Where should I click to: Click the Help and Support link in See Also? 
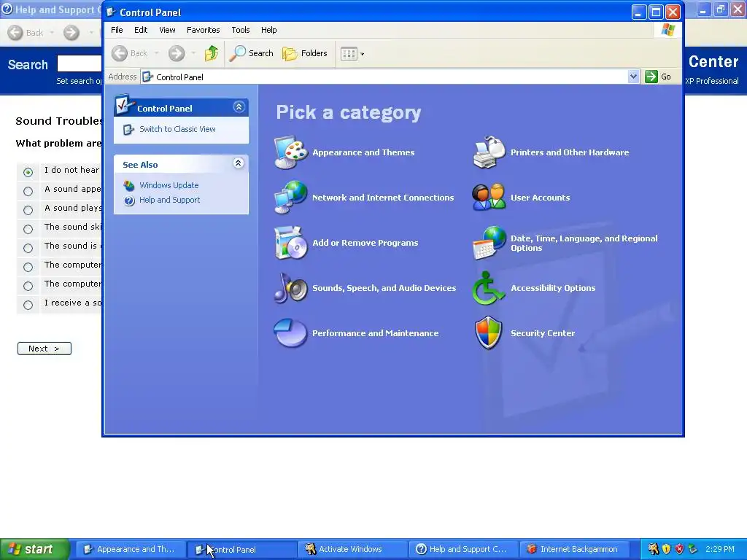[x=169, y=200]
